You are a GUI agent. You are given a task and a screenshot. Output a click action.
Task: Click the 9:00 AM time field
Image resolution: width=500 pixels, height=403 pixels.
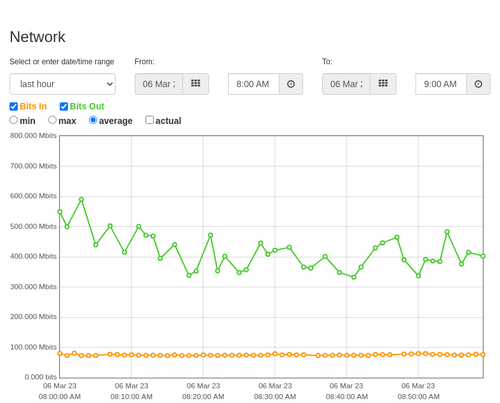point(441,84)
